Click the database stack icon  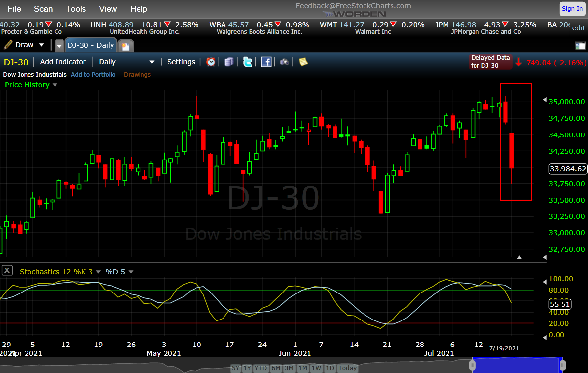pos(229,62)
